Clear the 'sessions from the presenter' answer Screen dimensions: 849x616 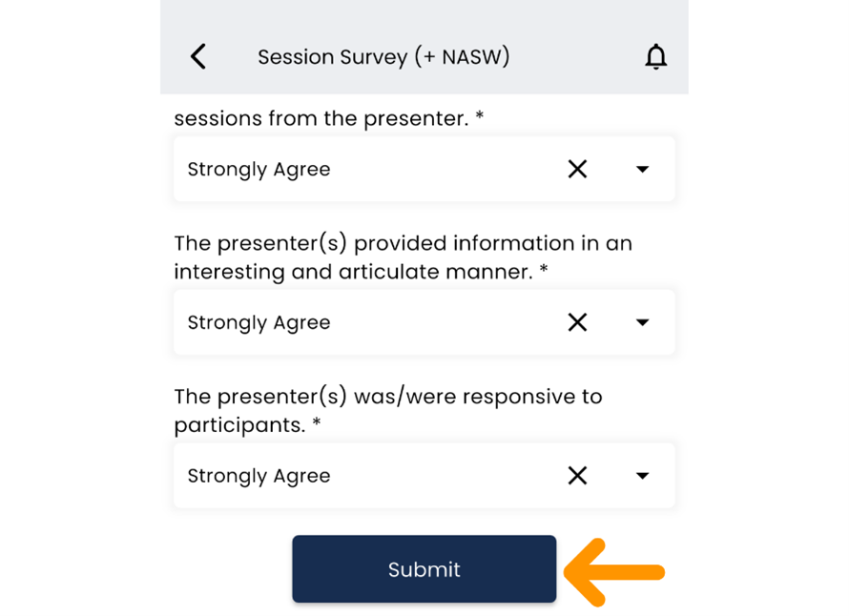(577, 169)
